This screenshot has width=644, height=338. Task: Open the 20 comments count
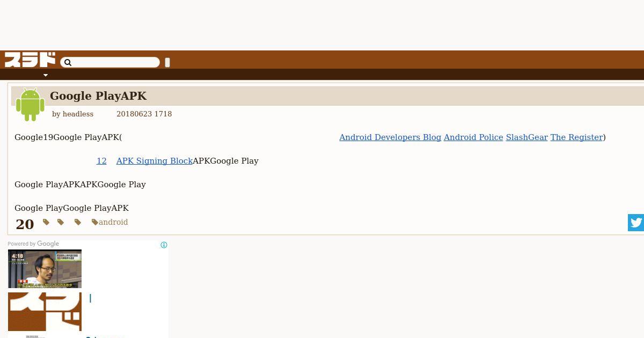click(x=25, y=224)
